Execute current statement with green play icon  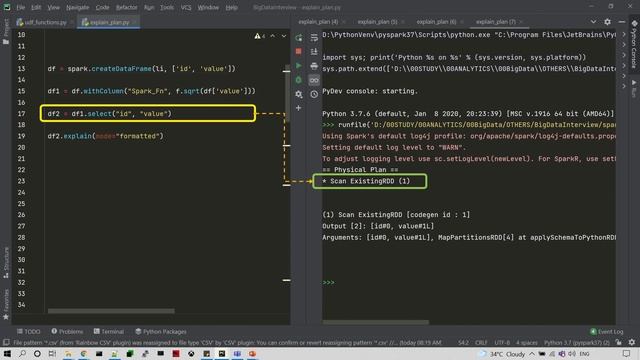click(299, 65)
